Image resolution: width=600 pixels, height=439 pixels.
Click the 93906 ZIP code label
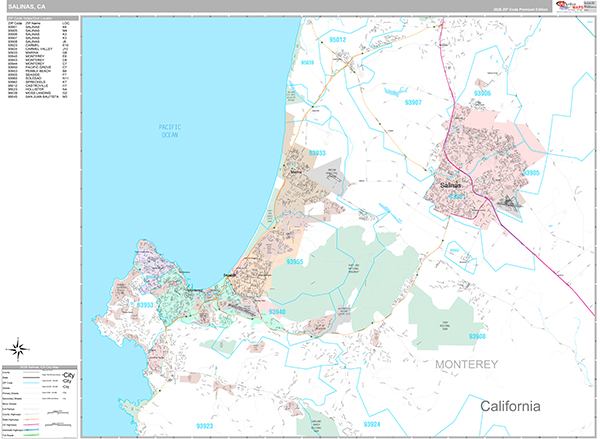pos(480,92)
